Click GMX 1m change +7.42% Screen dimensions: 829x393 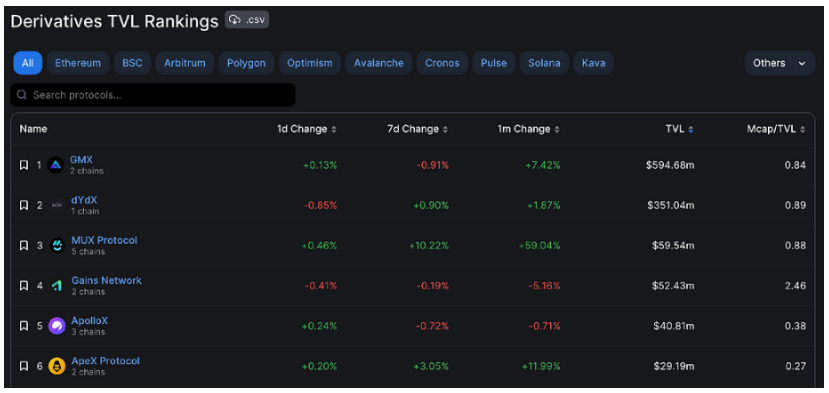coord(543,166)
